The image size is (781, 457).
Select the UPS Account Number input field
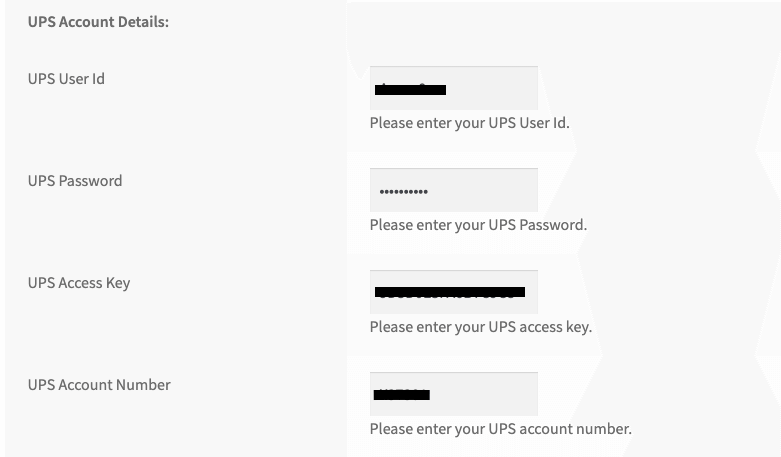click(x=453, y=394)
